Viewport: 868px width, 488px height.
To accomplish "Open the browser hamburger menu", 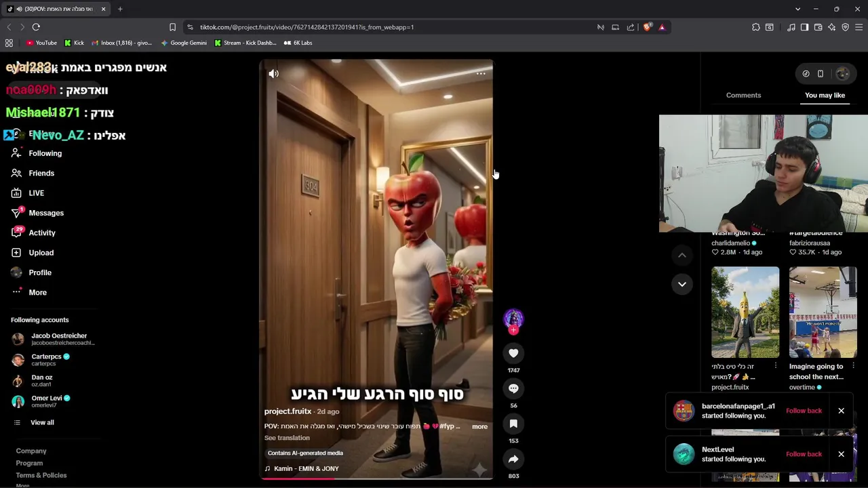I will point(859,27).
